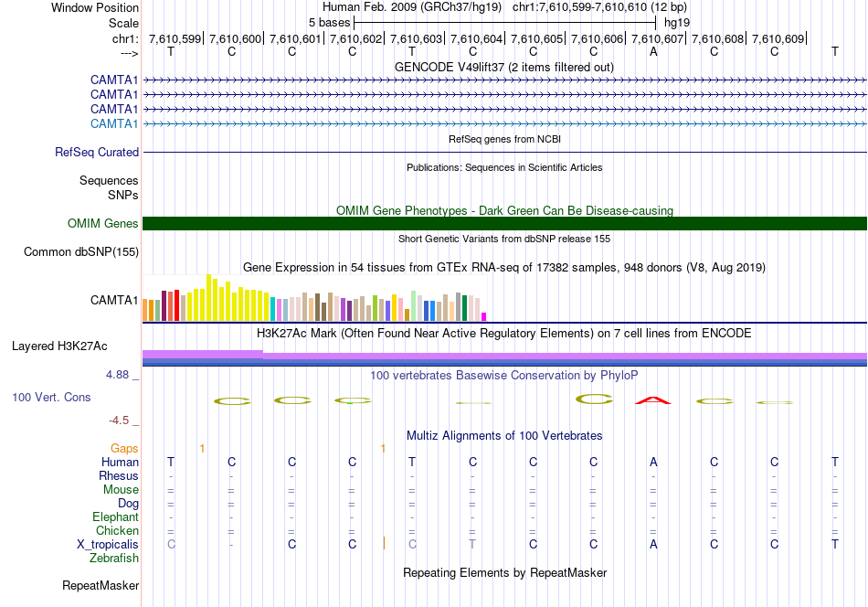Click the Scale track label

tap(123, 23)
